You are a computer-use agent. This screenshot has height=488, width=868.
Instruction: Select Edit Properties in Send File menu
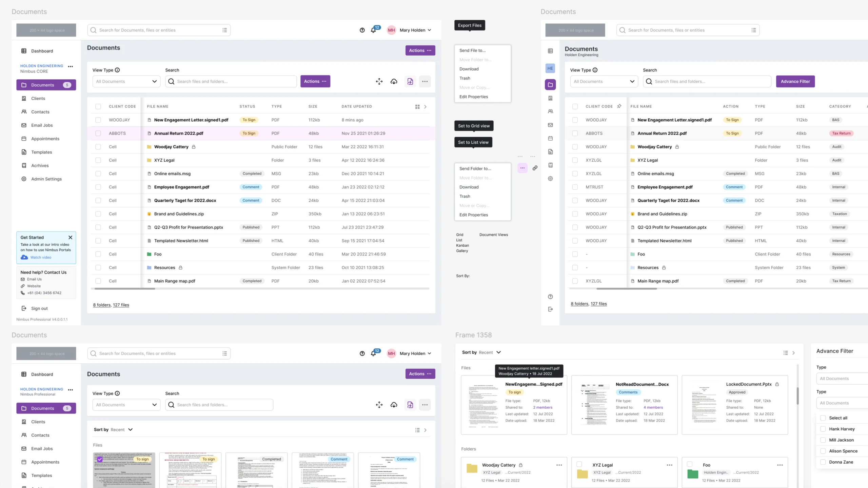473,97
